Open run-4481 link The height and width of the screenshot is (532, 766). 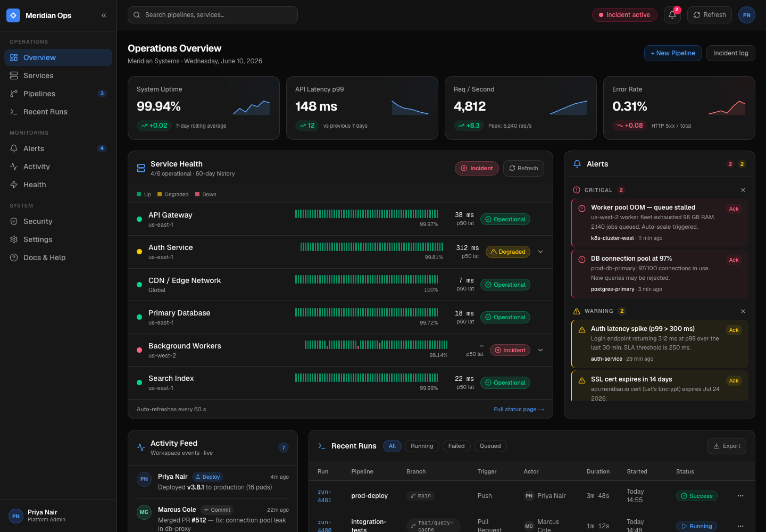[x=324, y=496]
